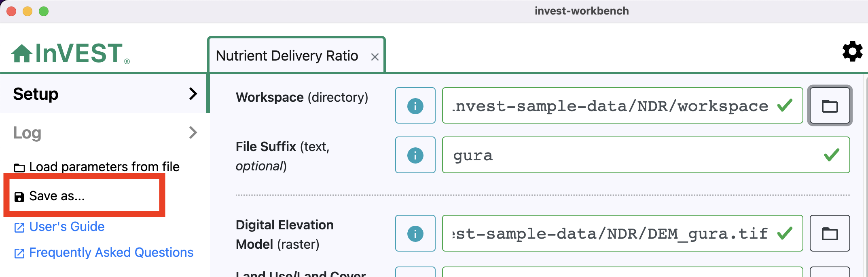Click the Workspace path input field
This screenshot has height=277, width=868.
622,106
